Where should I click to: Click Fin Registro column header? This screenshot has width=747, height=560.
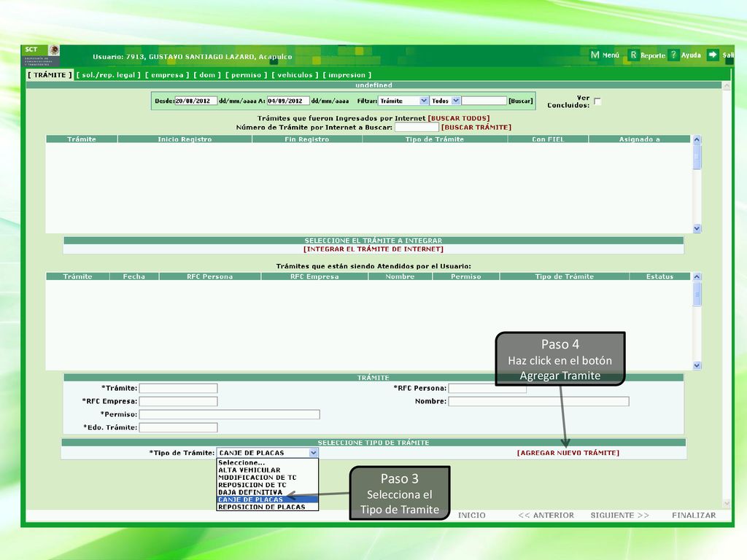click(307, 139)
